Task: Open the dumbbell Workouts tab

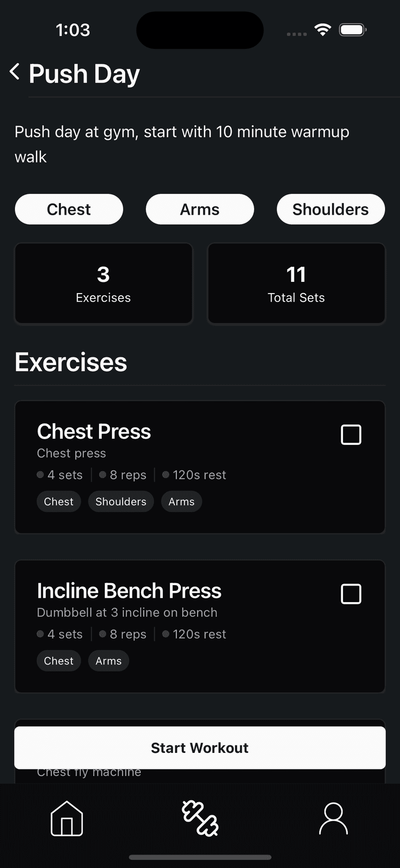Action: [x=200, y=818]
